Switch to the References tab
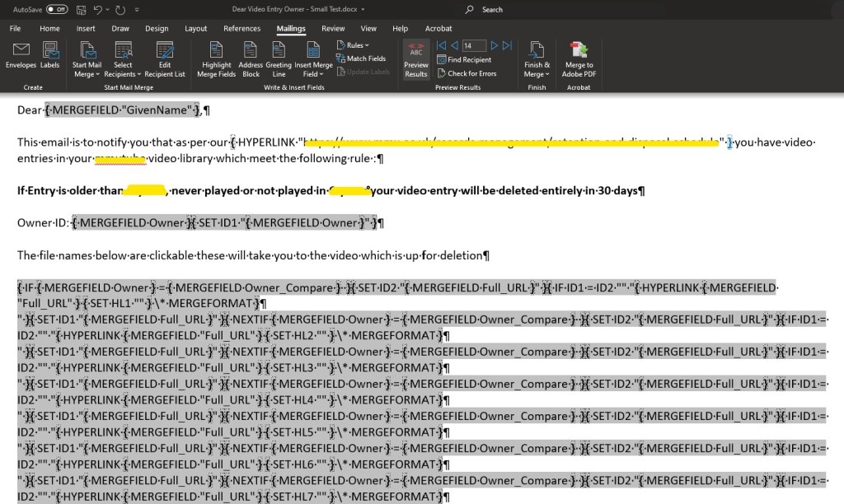Viewport: 844px width, 504px height. (241, 28)
